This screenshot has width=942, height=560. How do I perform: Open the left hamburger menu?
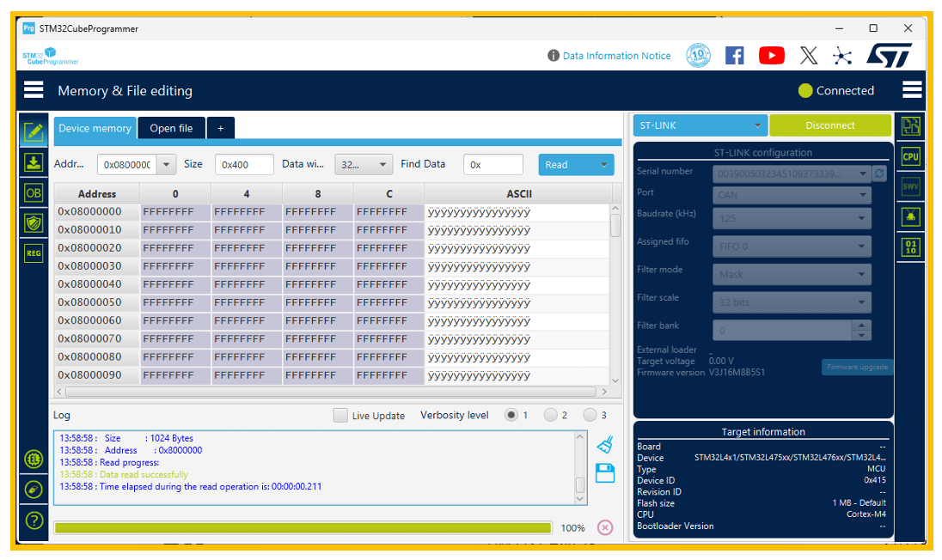click(x=34, y=90)
